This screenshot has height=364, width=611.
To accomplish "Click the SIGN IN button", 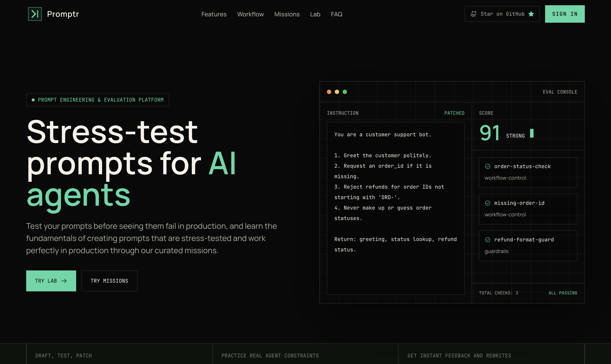I will pyautogui.click(x=565, y=14).
